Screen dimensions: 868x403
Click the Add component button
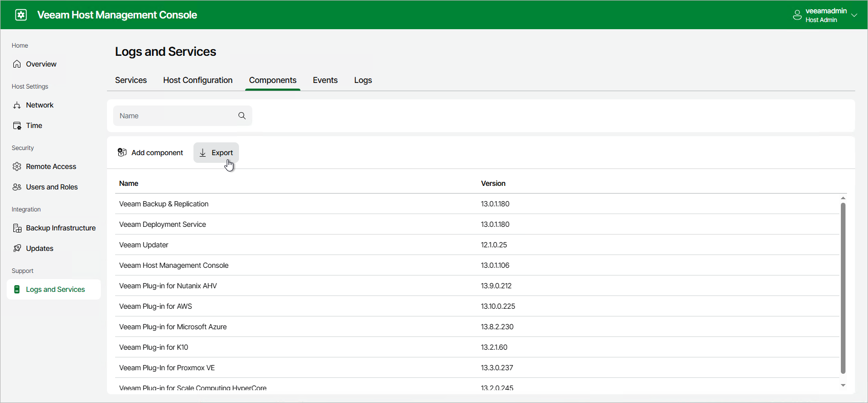[x=150, y=153]
